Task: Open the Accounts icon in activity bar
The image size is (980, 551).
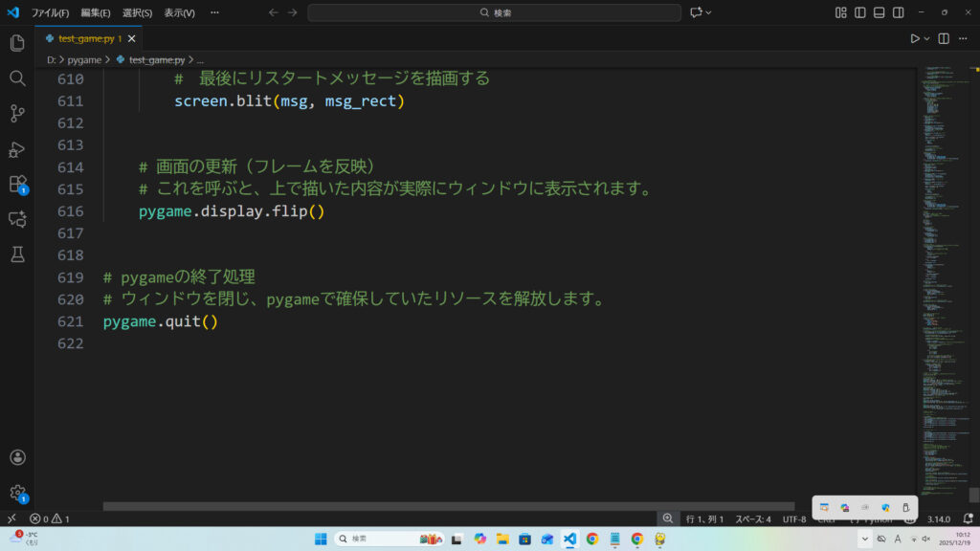Action: point(16,458)
